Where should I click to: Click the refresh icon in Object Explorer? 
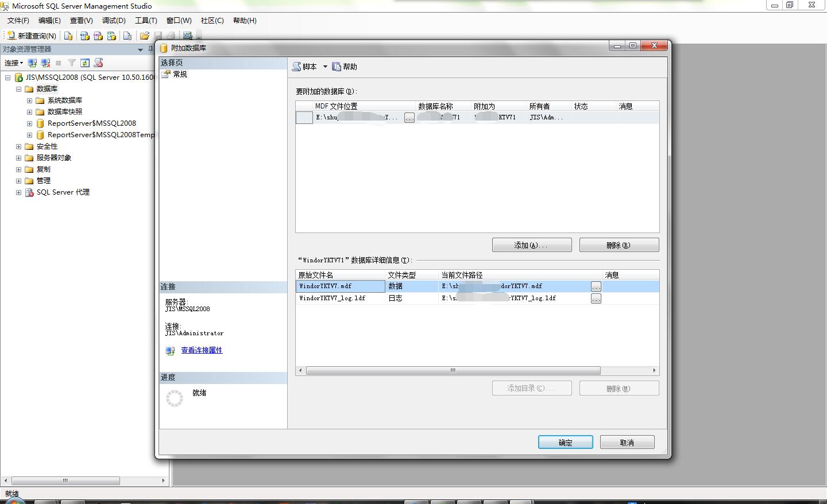[85, 63]
